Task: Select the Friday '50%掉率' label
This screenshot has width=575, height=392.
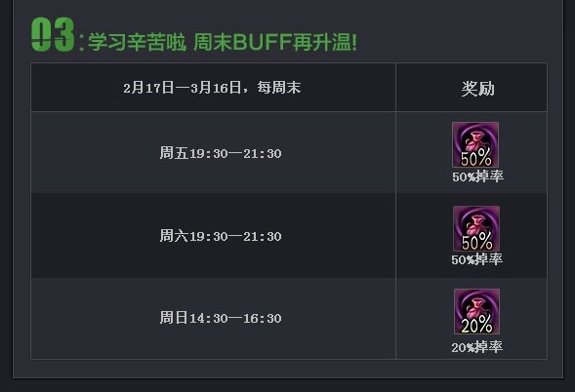Action: [477, 176]
